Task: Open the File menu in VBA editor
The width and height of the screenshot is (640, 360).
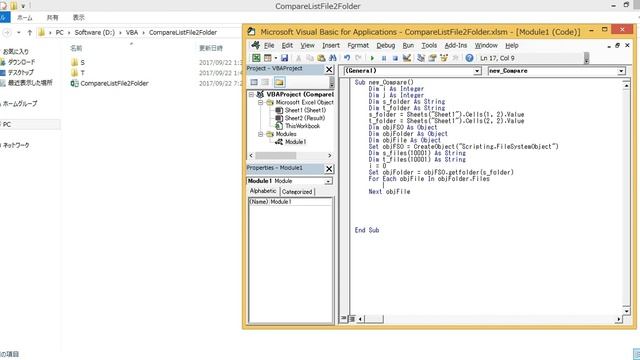Action: coord(269,45)
